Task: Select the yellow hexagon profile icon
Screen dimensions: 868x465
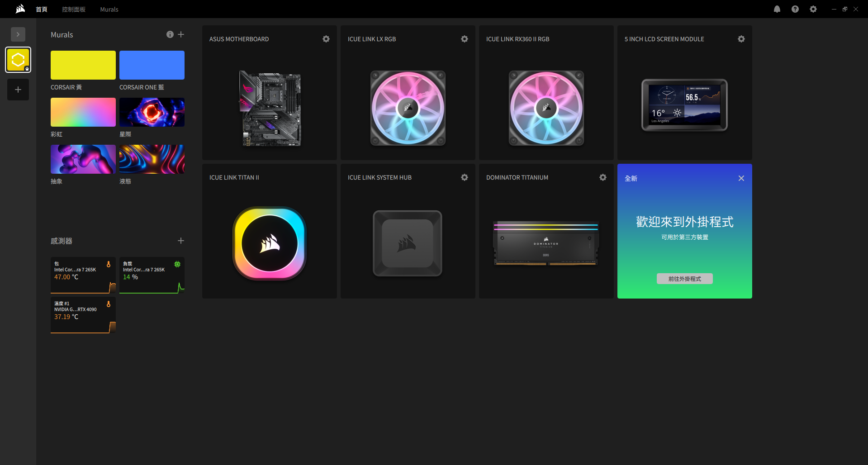Action: coord(18,60)
